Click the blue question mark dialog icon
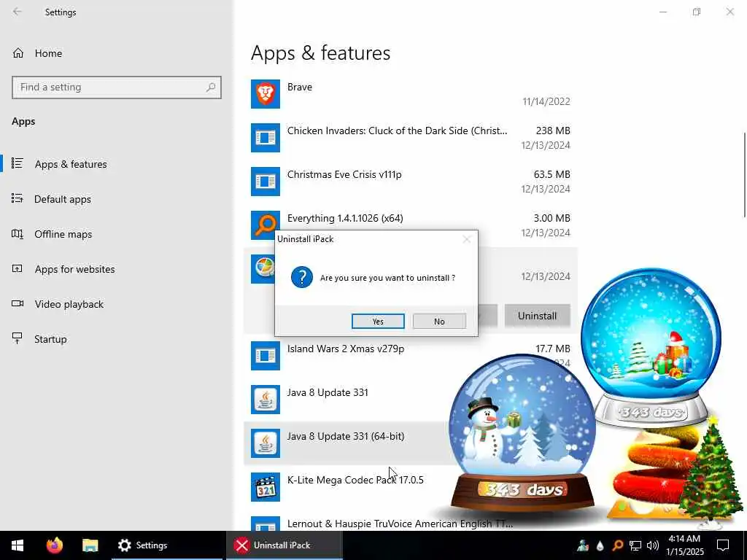747x560 pixels. pyautogui.click(x=302, y=277)
